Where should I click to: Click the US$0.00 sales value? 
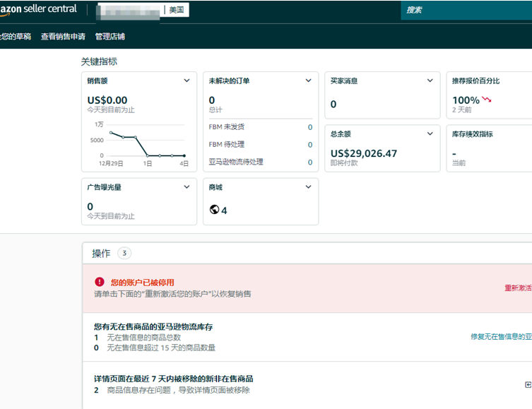(x=107, y=100)
